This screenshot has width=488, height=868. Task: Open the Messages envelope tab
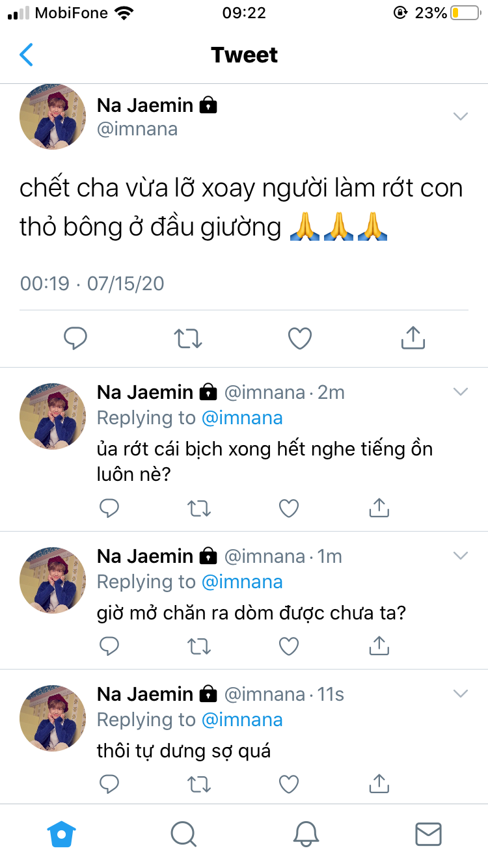(x=428, y=834)
